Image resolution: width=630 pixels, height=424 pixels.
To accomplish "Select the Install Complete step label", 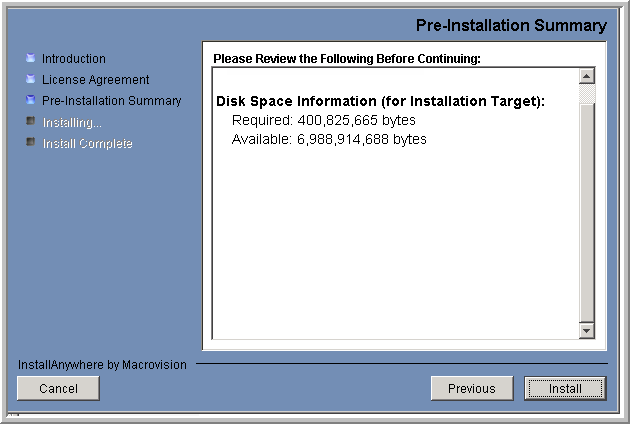I will [87, 144].
